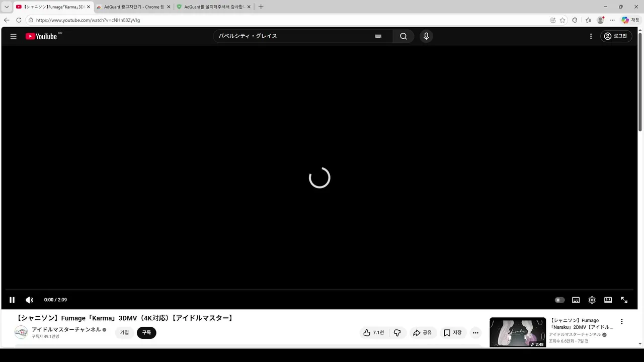Save the video with 저장
The width and height of the screenshot is (644, 362).
pyautogui.click(x=453, y=333)
